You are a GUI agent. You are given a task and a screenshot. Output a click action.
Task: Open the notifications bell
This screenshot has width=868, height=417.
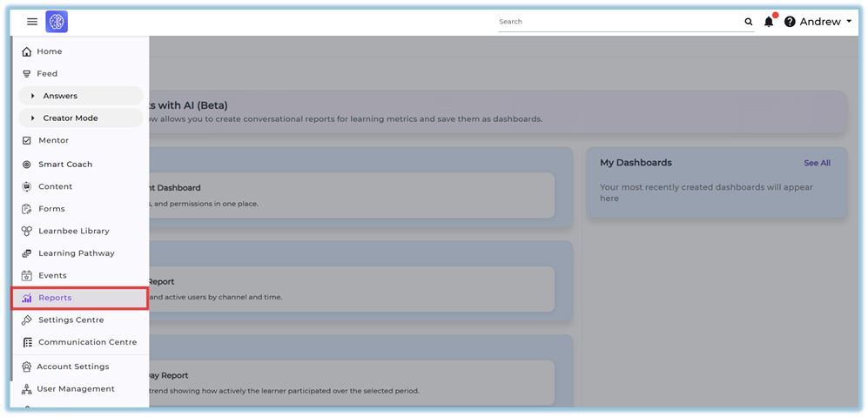click(x=769, y=22)
